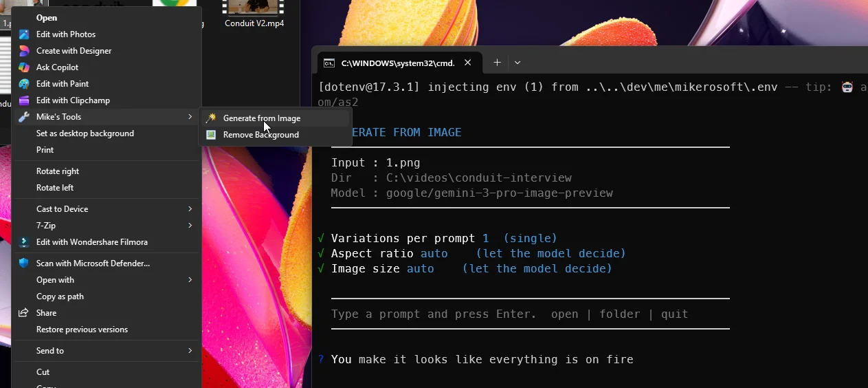The image size is (868, 388).
Task: Click the Ask Copilot icon
Action: pos(24,67)
